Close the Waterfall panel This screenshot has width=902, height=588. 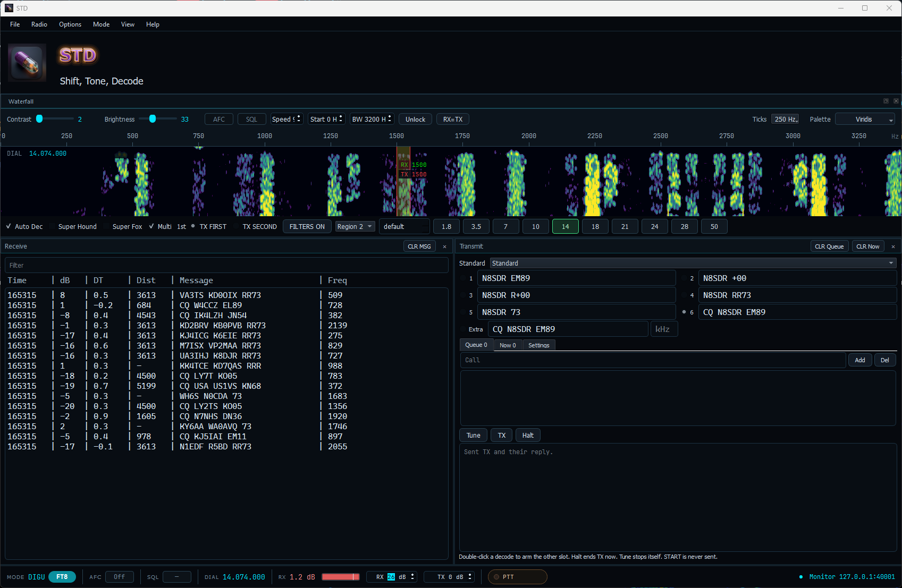pos(896,101)
